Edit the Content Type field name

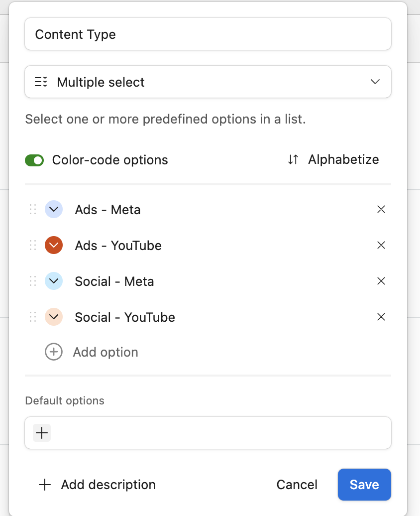click(208, 34)
